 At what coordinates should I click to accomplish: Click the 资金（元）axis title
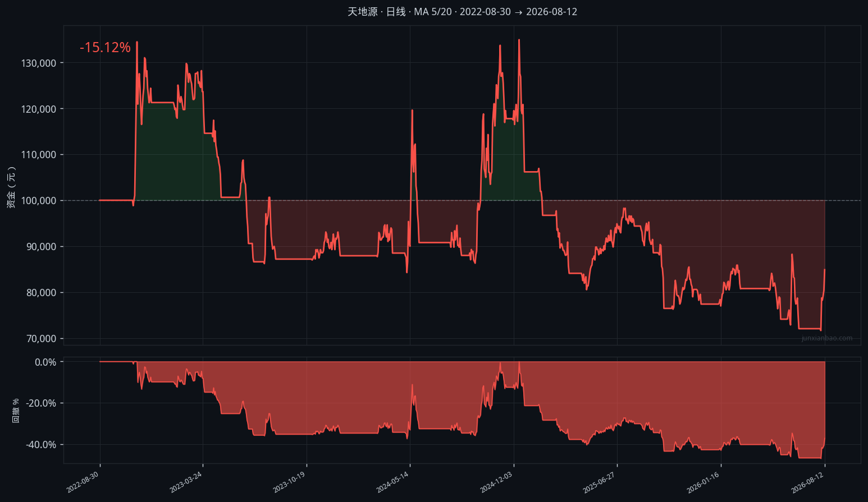point(11,187)
